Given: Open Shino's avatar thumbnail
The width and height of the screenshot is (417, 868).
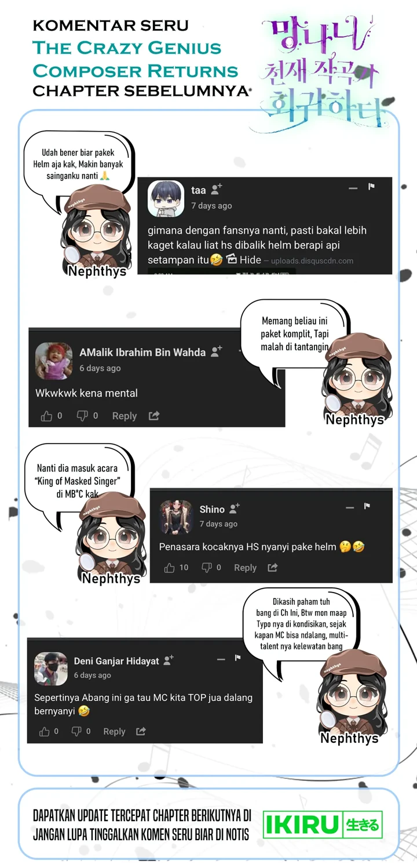Looking at the screenshot, I should 176,517.
